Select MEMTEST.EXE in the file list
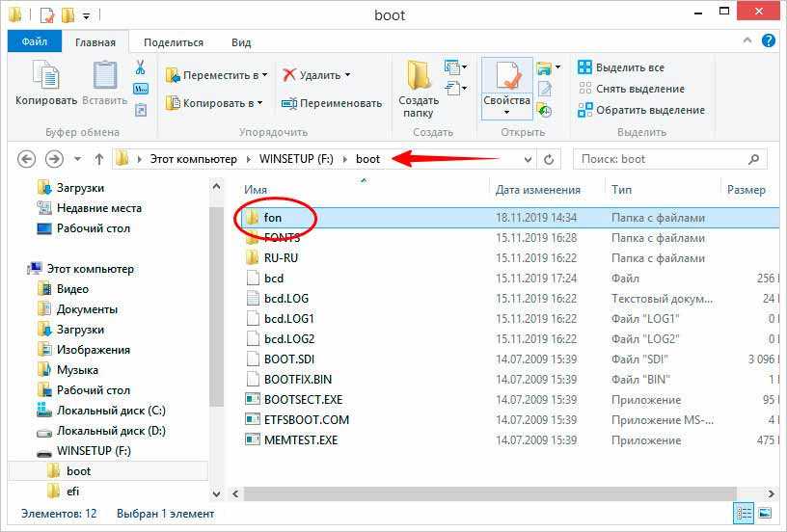This screenshot has height=532, width=787. point(301,440)
